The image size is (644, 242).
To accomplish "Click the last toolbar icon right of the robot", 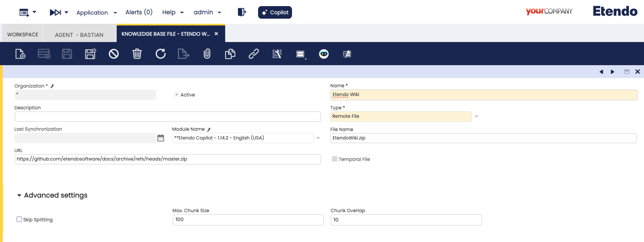I will (347, 54).
